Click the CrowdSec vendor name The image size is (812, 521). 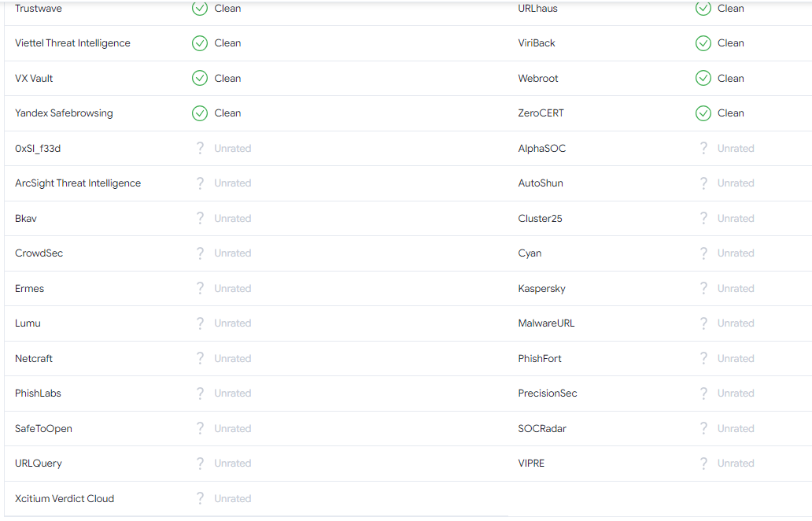(39, 253)
